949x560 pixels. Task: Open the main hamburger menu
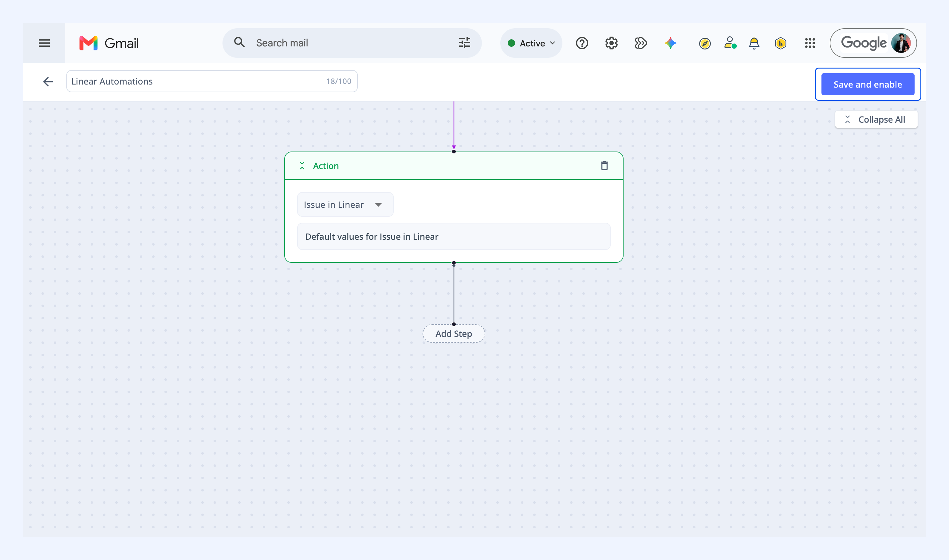[x=44, y=43]
